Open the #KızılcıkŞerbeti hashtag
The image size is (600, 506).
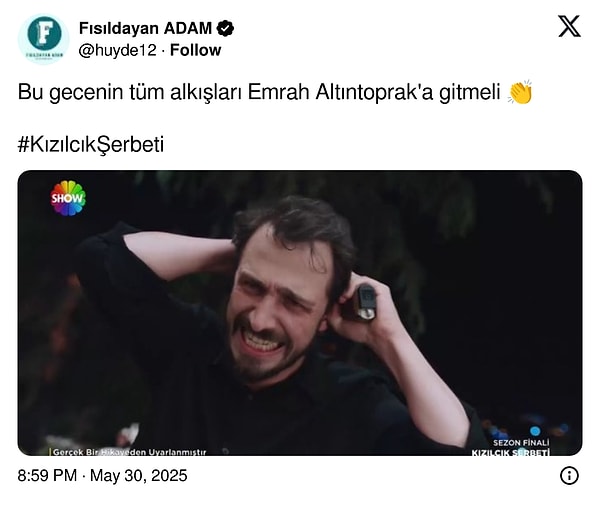coord(91,144)
